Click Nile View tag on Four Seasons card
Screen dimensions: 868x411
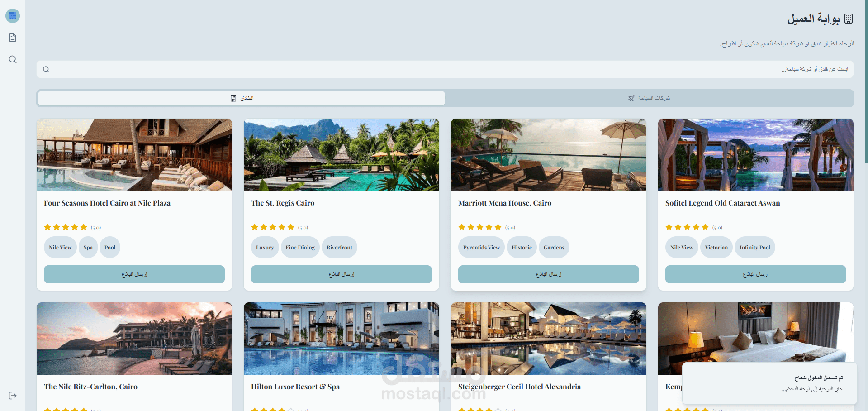[x=60, y=248]
